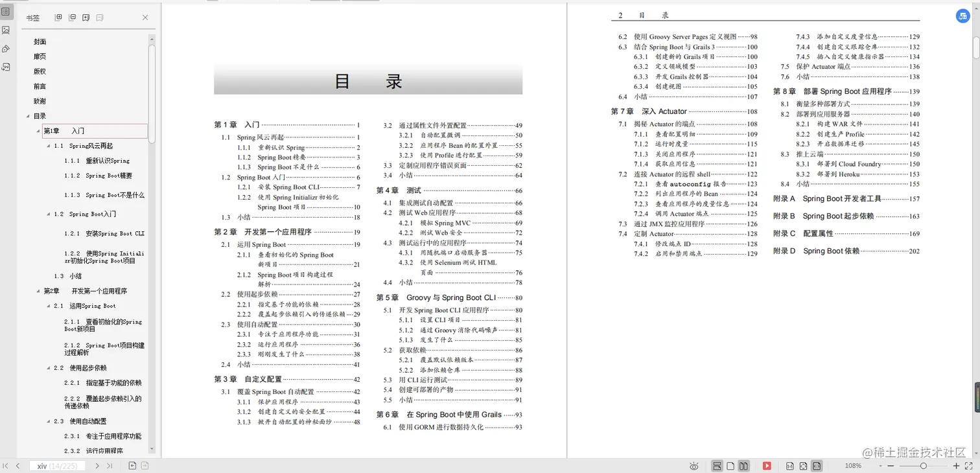Enable eye-protection reading mode
The image size is (980, 473).
tap(694, 465)
